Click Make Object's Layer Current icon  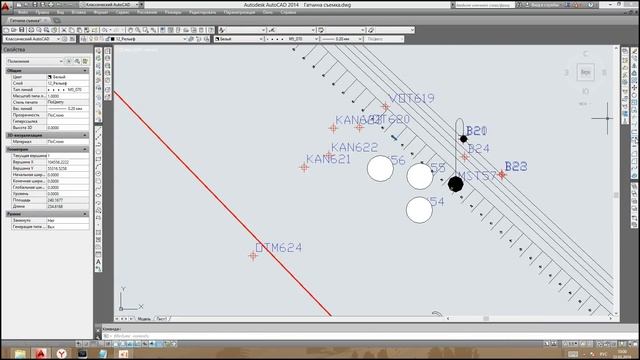point(191,39)
